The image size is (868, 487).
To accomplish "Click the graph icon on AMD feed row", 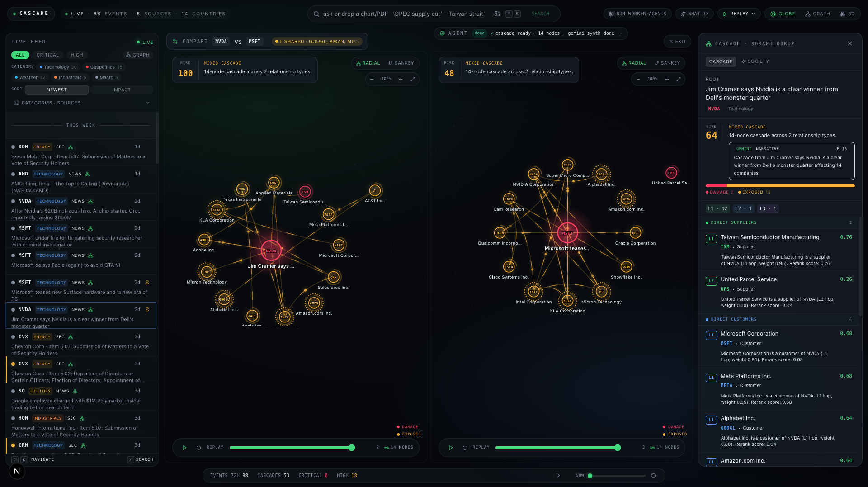I will 87,174.
